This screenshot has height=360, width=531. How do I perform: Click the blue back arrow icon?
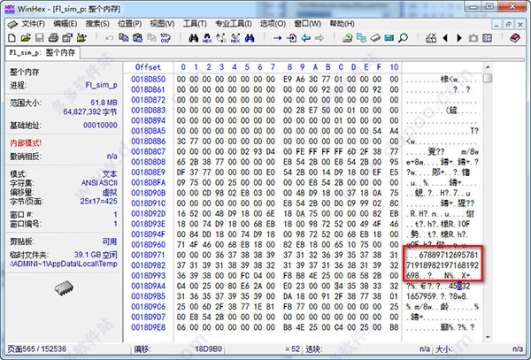306,38
